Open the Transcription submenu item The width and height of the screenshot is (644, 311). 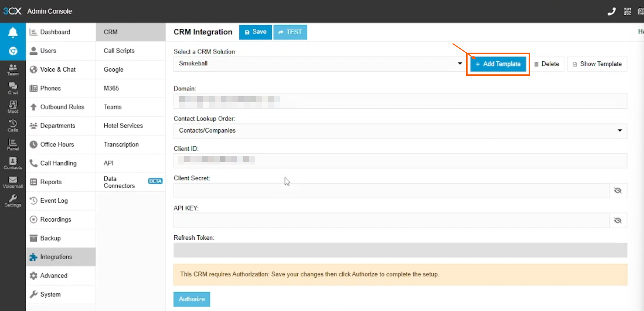[x=131, y=145]
